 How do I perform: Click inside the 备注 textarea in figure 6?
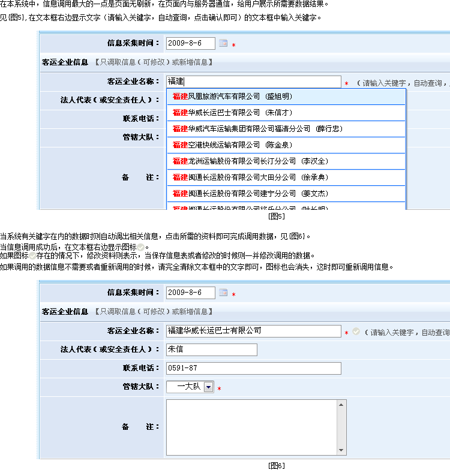coord(251,427)
